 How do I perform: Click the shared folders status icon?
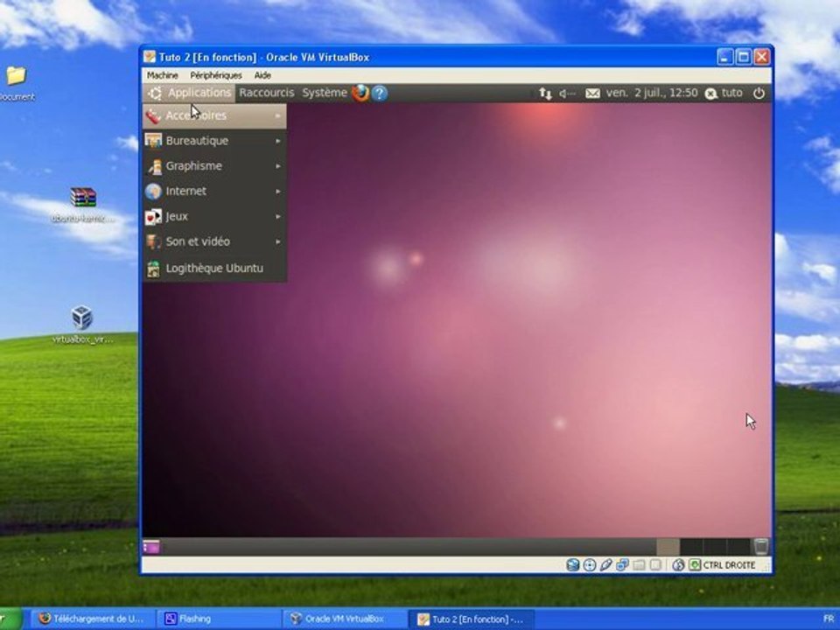point(639,565)
